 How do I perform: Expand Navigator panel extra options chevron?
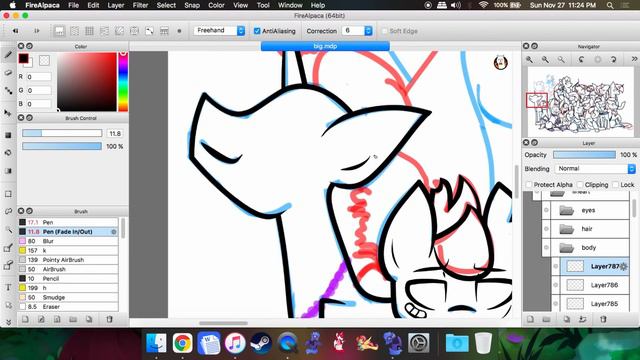coord(634,60)
